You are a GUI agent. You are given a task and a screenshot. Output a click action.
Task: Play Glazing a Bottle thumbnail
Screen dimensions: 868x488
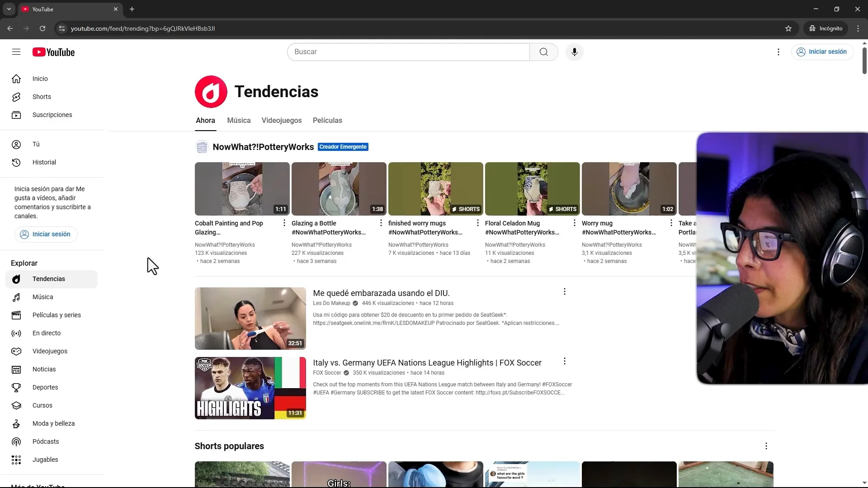[339, 189]
